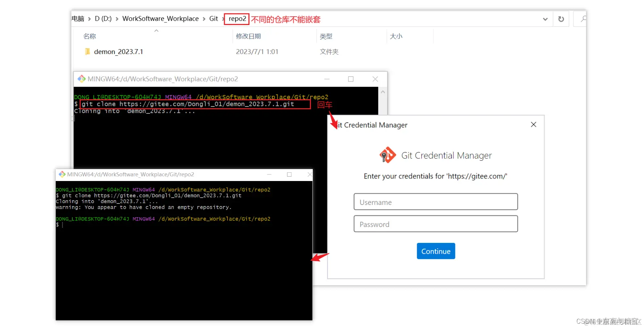Minimize the upper MINGW64 terminal window

(x=327, y=79)
